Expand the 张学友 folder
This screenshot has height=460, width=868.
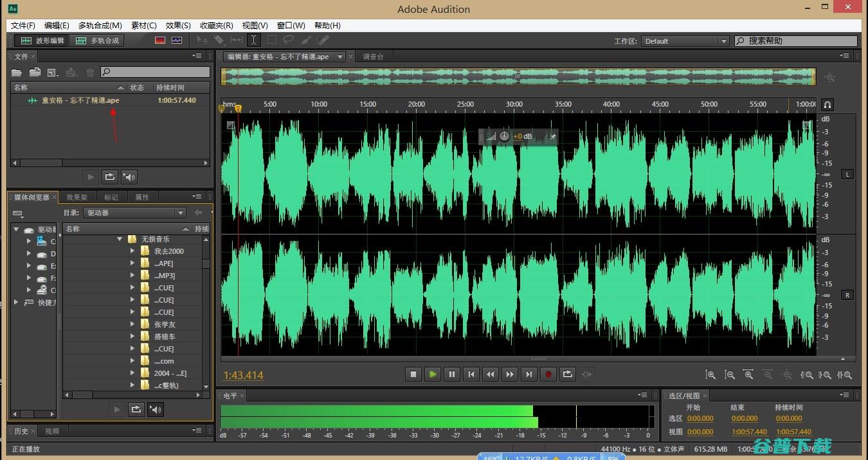(132, 324)
